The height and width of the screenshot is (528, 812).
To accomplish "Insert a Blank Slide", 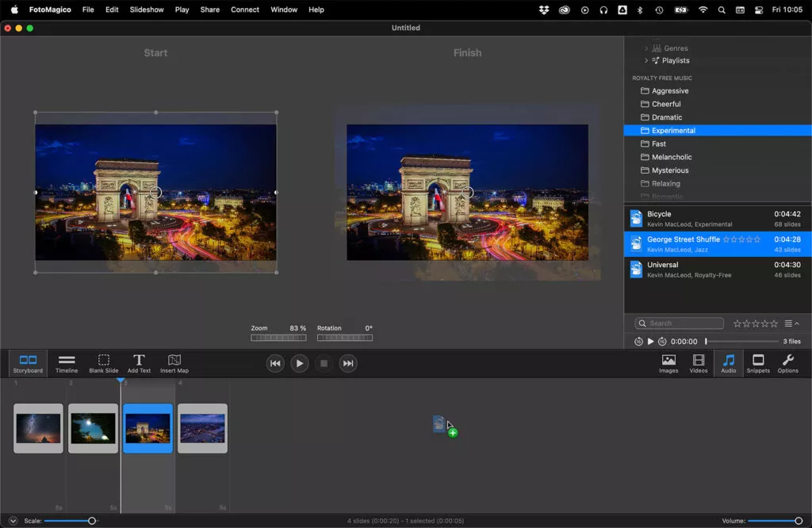I will pyautogui.click(x=104, y=363).
